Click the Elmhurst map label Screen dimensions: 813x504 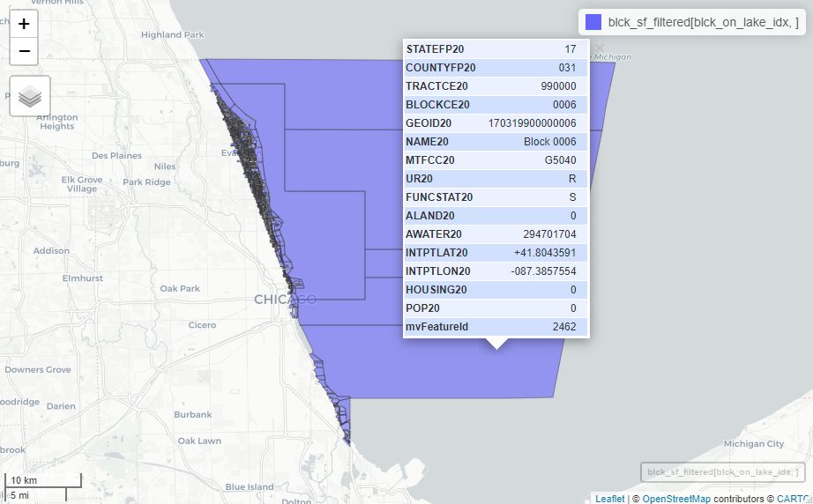pos(82,278)
